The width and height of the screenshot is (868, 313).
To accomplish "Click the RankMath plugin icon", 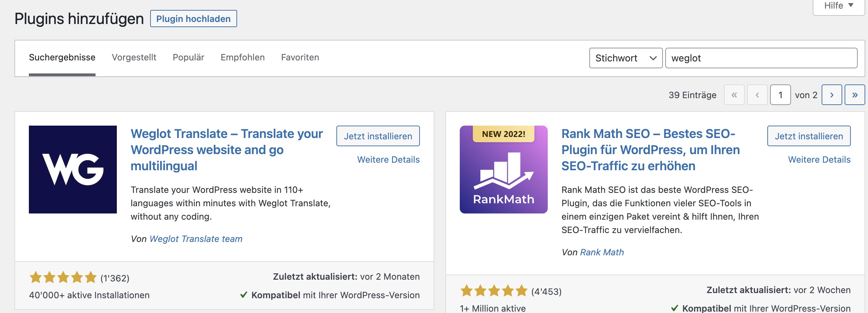I will pos(503,170).
